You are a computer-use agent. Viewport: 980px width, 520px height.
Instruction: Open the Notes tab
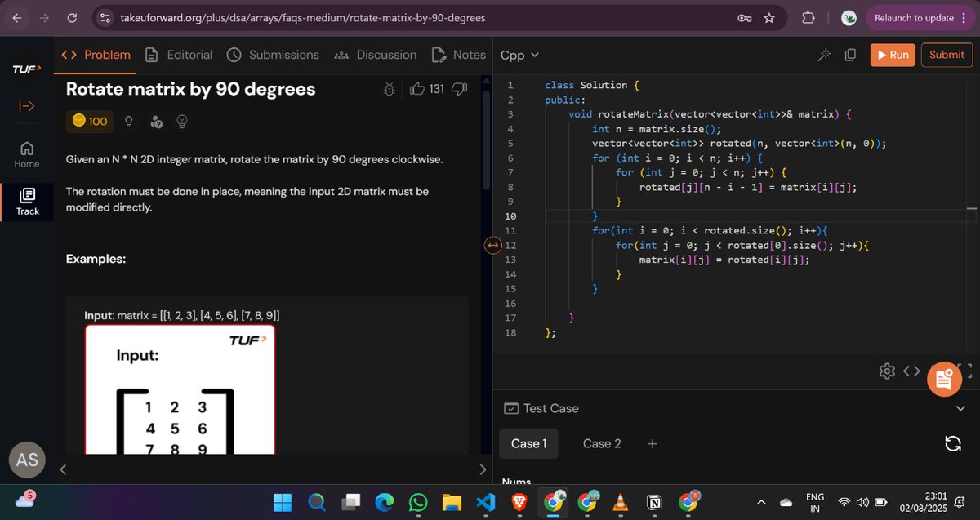coord(457,55)
